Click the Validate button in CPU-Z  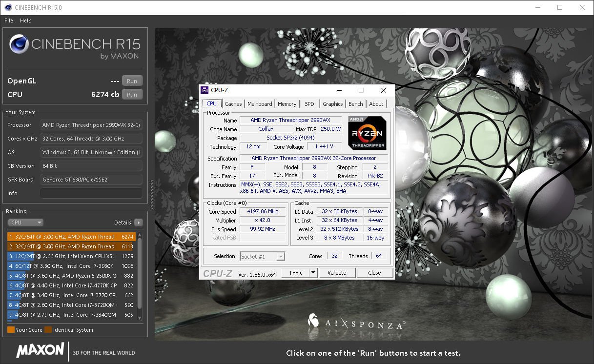coord(337,273)
